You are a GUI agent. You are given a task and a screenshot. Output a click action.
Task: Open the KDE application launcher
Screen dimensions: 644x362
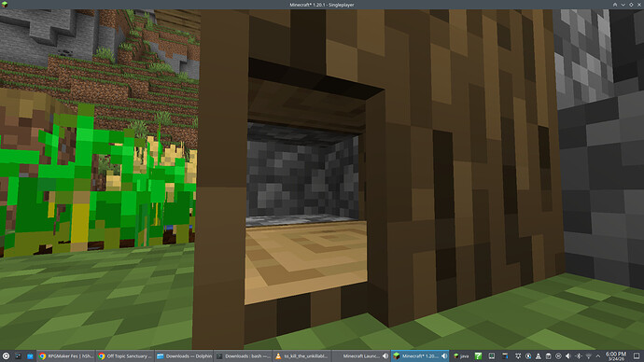coord(6,355)
